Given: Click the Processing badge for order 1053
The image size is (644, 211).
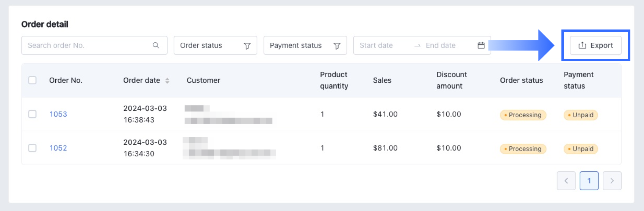Looking at the screenshot, I should 523,115.
